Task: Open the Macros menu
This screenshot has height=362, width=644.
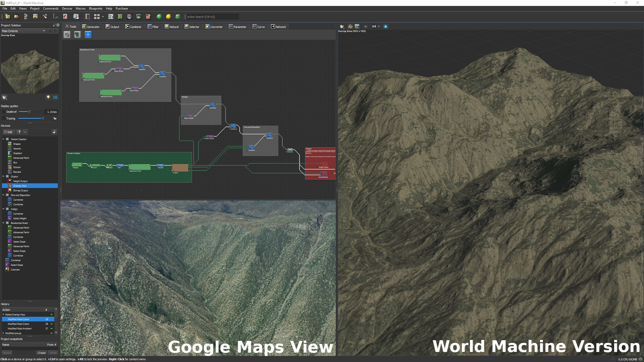Action: click(80, 8)
